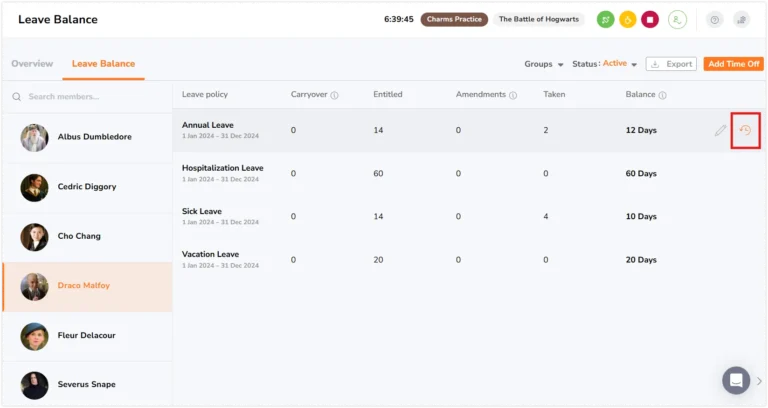This screenshot has width=768, height=408.
Task: Click Sick Leave taken value 4
Action: coord(546,216)
